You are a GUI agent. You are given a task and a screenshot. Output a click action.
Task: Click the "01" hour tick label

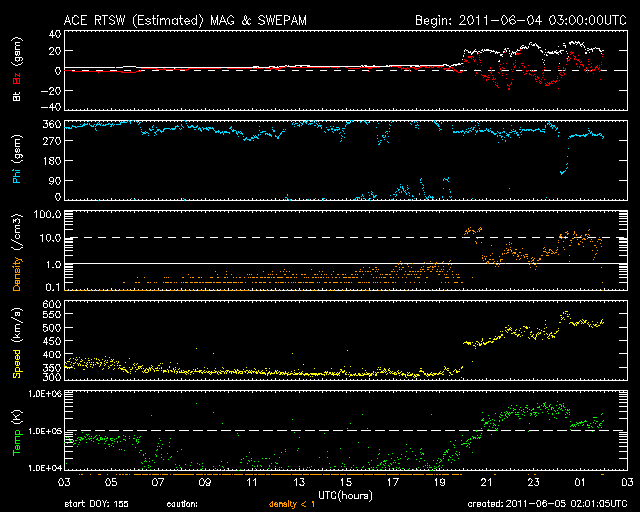(x=580, y=483)
